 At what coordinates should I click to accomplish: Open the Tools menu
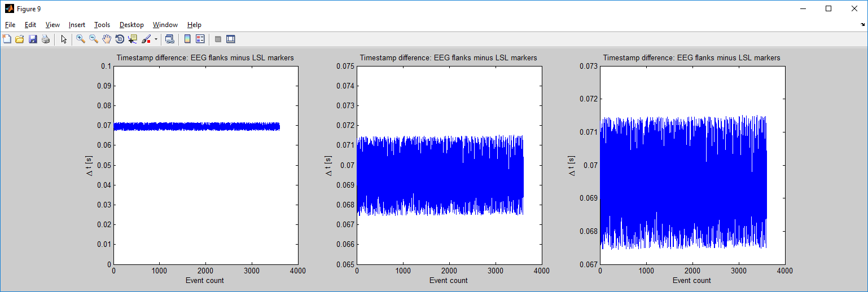click(x=102, y=25)
